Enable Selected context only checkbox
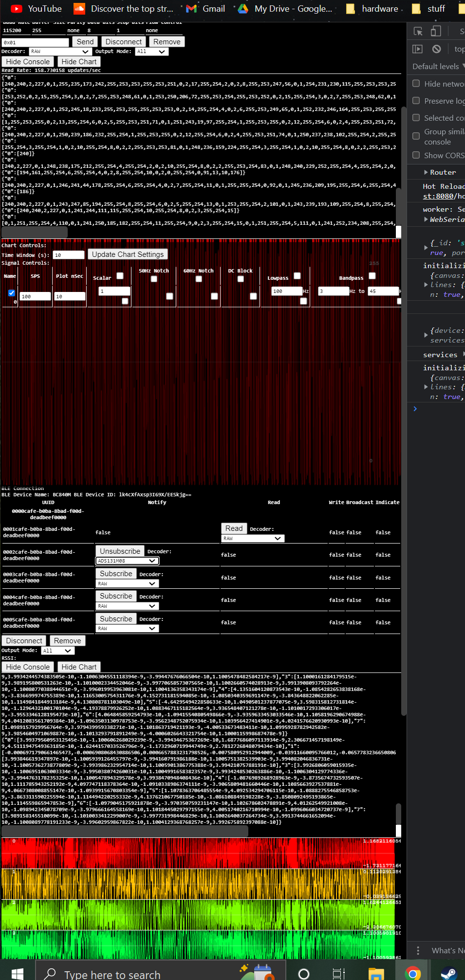Image resolution: width=465 pixels, height=980 pixels. [416, 117]
